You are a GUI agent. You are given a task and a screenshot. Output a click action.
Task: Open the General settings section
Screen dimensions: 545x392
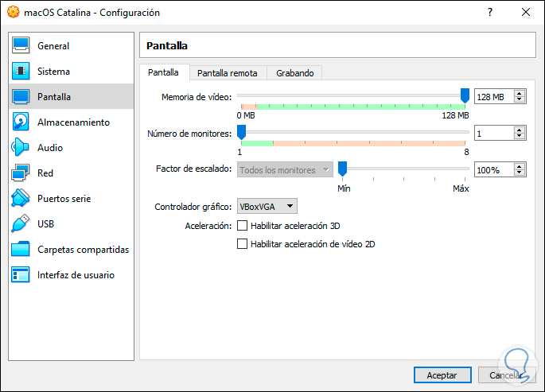(72, 45)
